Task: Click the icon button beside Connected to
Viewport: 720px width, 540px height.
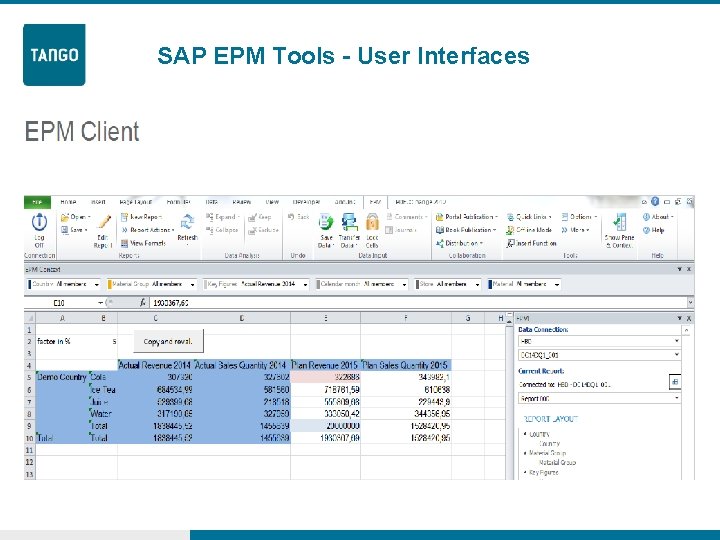Action: pos(675,382)
